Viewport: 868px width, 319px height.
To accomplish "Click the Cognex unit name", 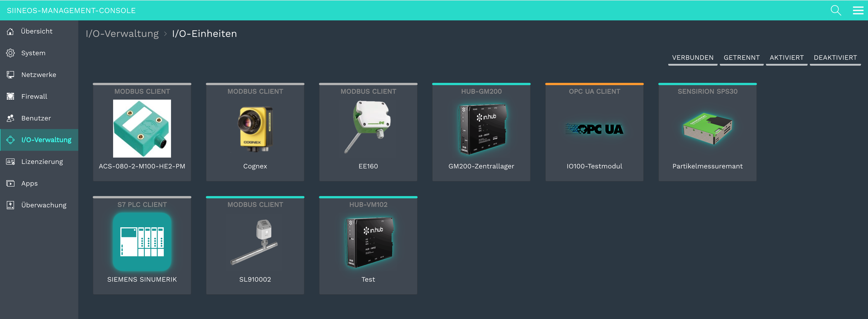I will tap(255, 166).
